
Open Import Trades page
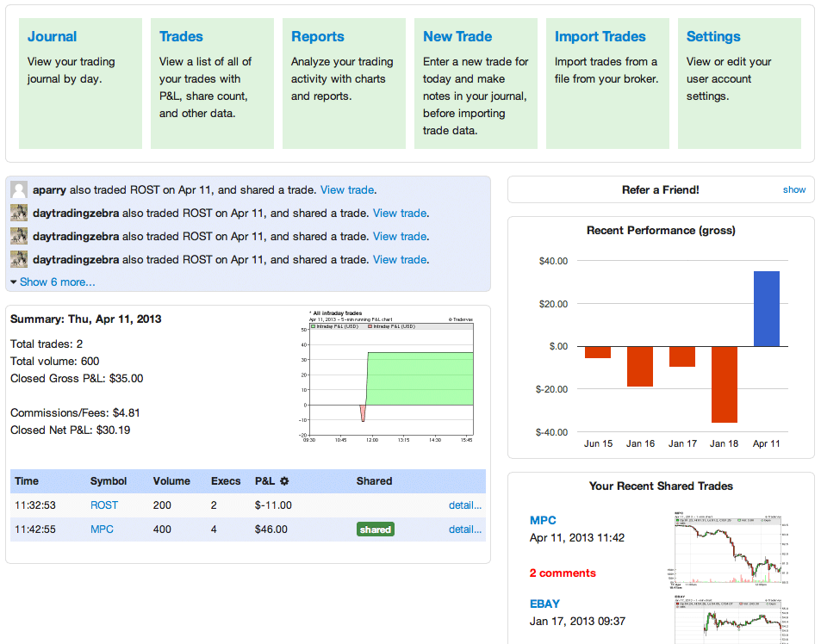pos(600,37)
